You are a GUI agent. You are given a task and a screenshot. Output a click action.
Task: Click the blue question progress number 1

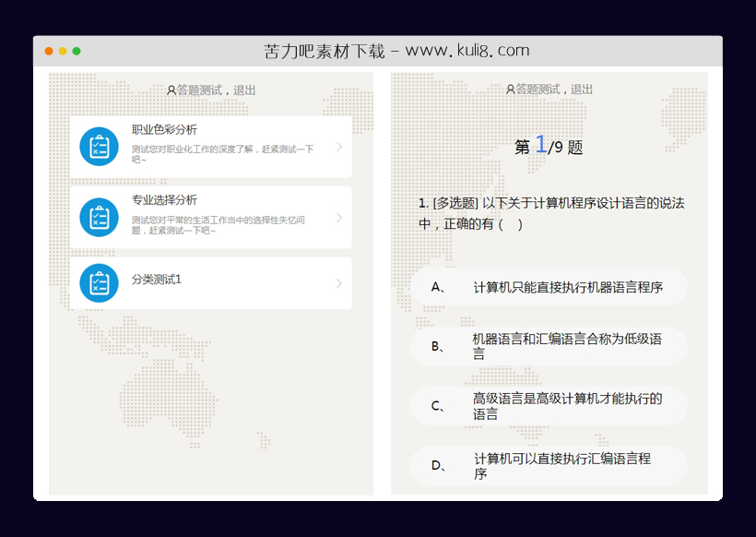[541, 146]
